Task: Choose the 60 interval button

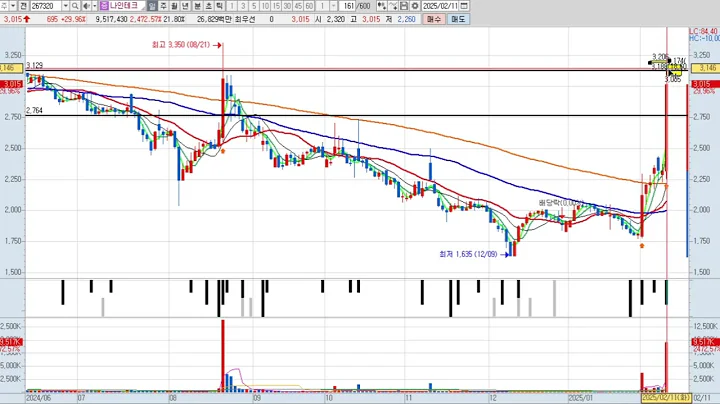Action: (309, 6)
